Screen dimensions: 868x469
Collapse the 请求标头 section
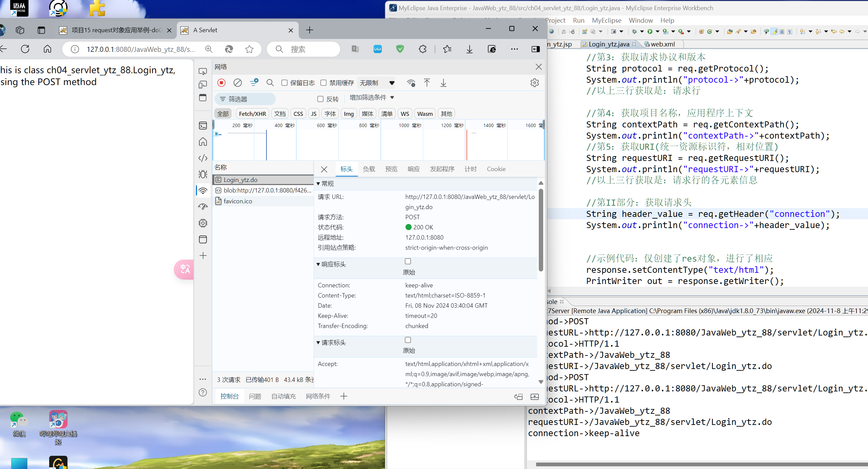[318, 343]
